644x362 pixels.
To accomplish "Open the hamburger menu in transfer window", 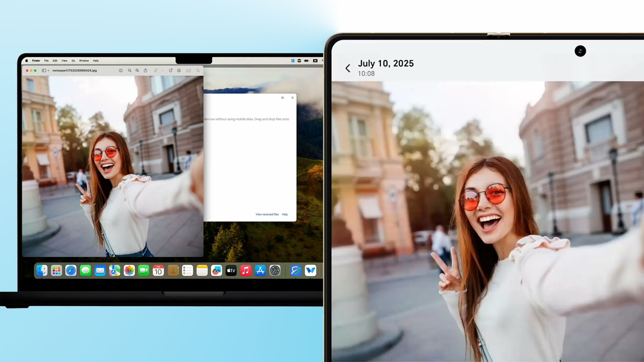I will point(292,98).
